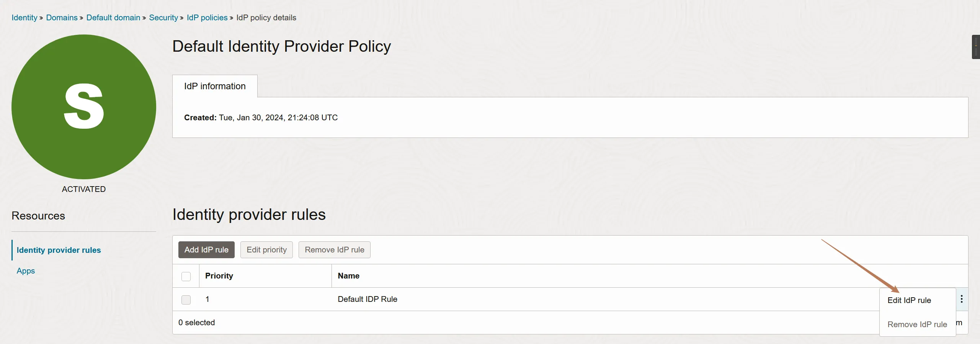Open Default domain breadcrumb link

[113, 18]
